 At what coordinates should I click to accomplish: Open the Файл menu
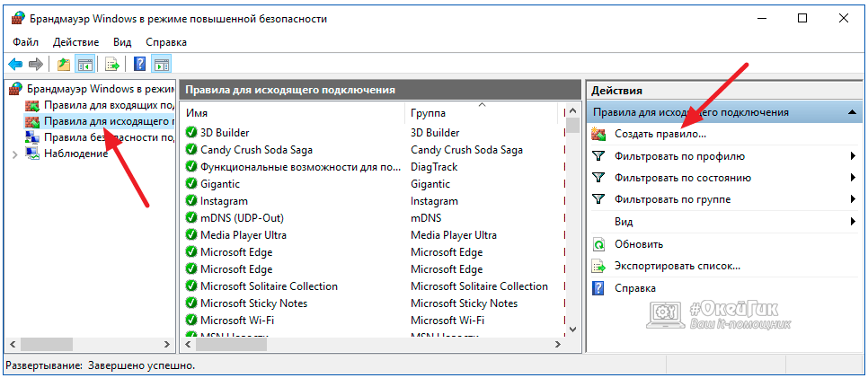25,42
